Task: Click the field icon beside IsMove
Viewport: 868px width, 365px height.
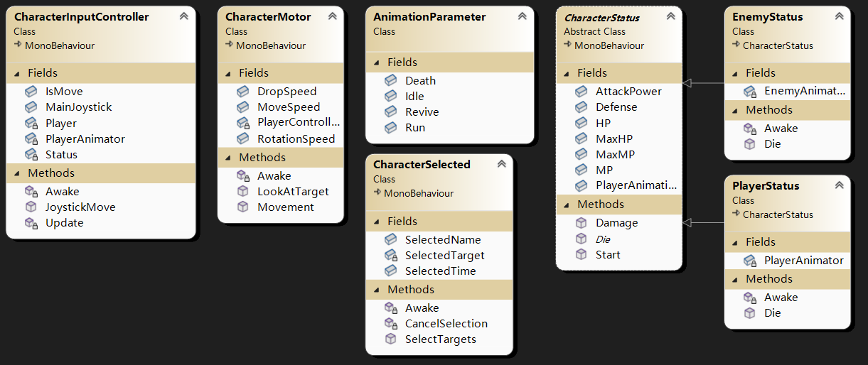Action: [x=31, y=92]
